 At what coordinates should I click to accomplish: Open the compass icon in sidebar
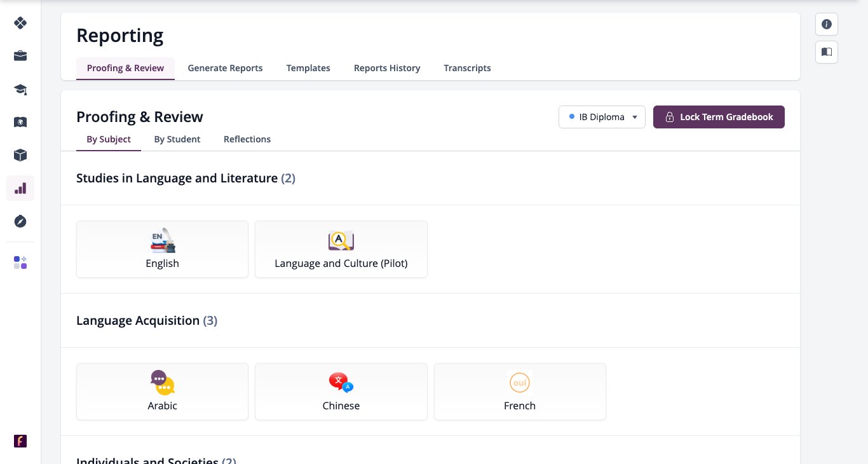coord(20,221)
